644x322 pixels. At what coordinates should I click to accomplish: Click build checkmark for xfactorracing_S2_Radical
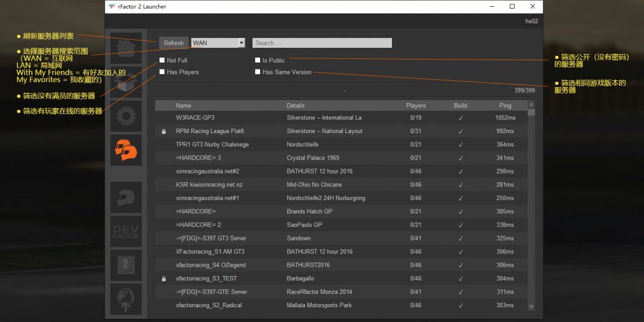pos(461,305)
